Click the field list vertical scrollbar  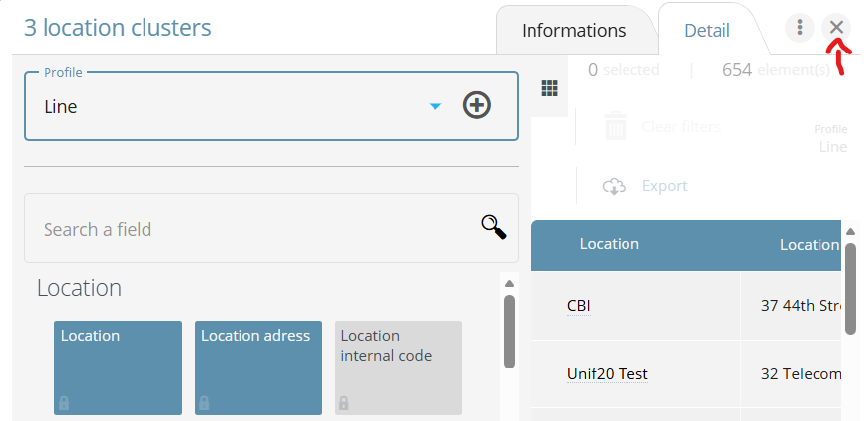click(509, 332)
